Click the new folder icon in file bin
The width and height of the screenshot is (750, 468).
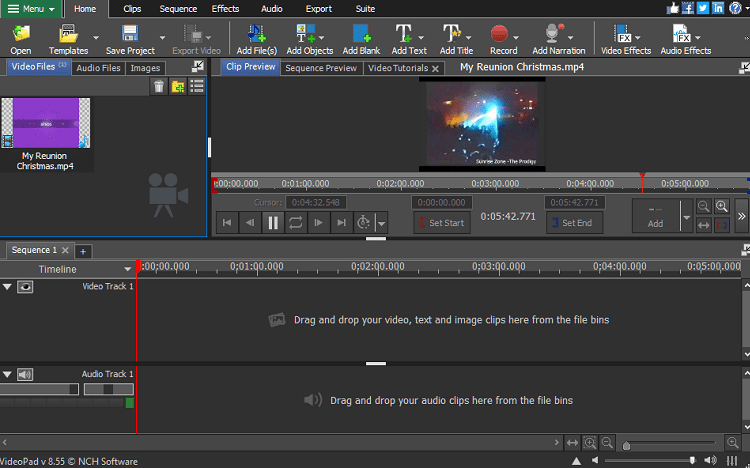[177, 87]
